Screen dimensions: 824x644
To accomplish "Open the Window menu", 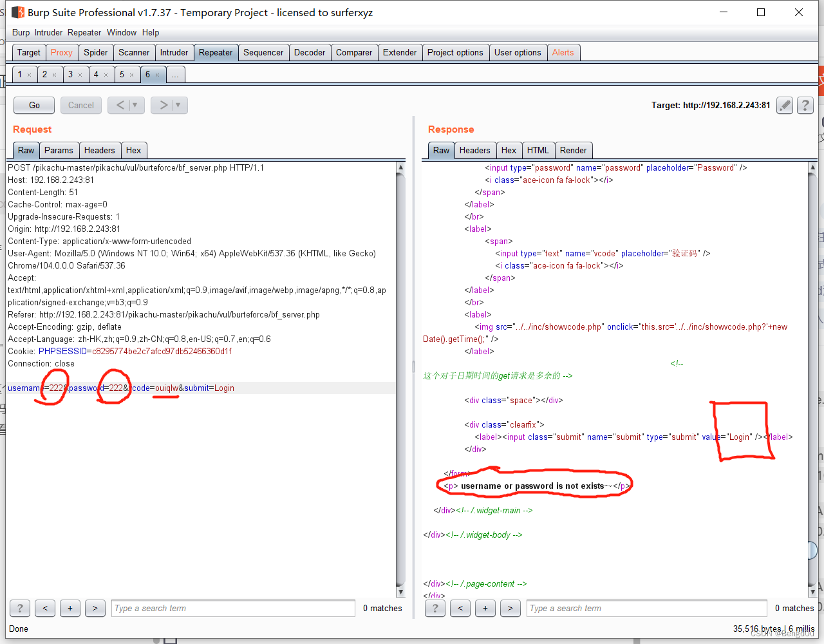I will (122, 32).
